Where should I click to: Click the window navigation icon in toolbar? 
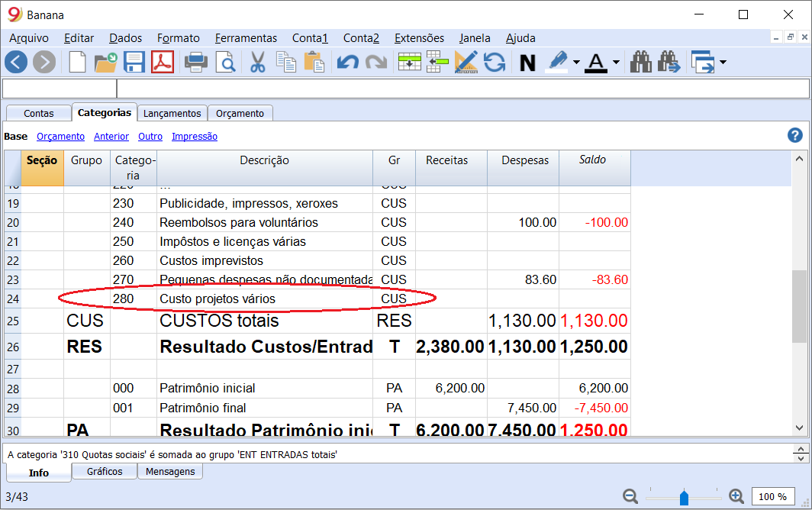[703, 62]
